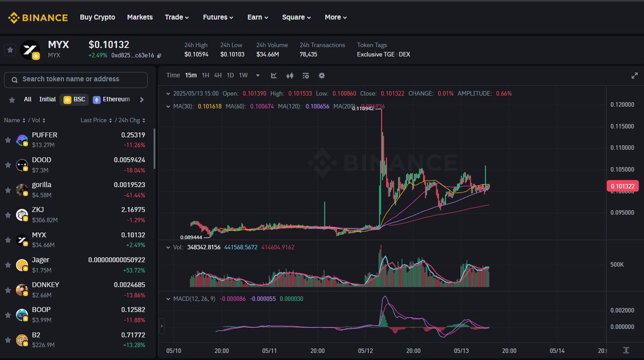This screenshot has height=360, width=644.
Task: Click the Jager token icon
Action: (22, 265)
